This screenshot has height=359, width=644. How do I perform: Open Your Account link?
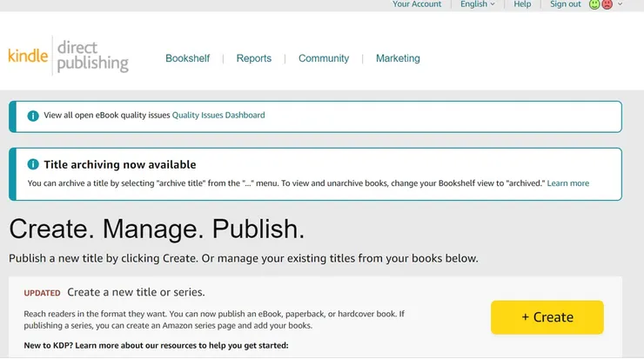(x=417, y=4)
